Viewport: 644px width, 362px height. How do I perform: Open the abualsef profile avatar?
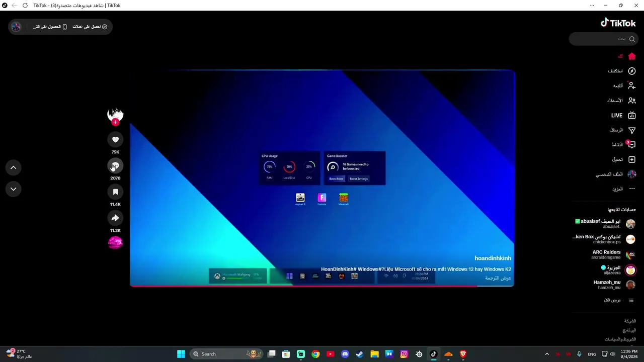tap(630, 224)
